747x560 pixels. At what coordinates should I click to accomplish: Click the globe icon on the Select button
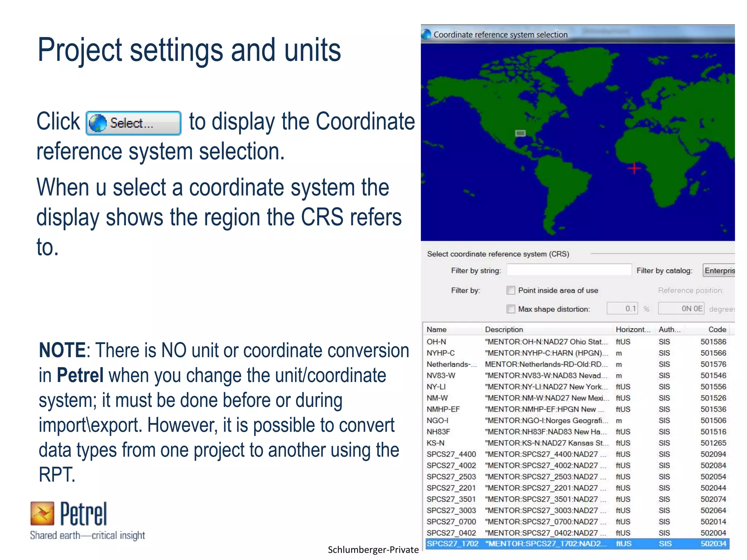98,123
